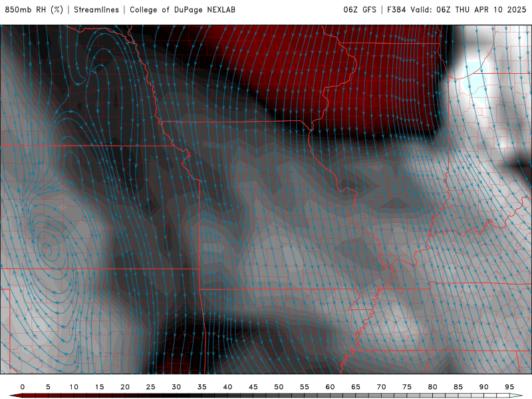This screenshot has width=532, height=399.
Task: Click the "80" value on color scale
Action: [x=433, y=387]
